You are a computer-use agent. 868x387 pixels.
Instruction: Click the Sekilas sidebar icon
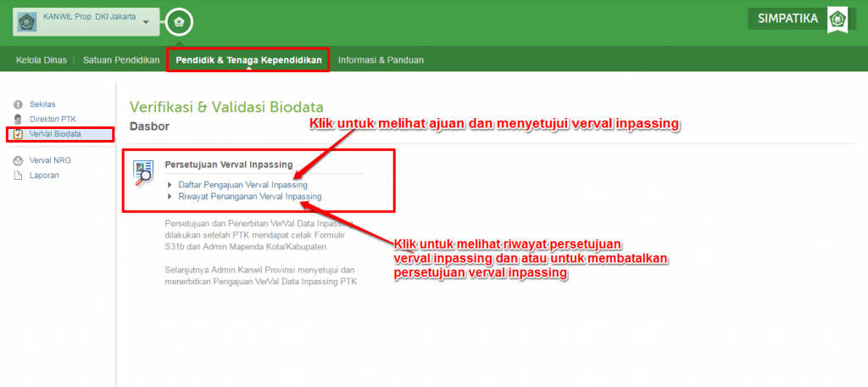pyautogui.click(x=19, y=104)
